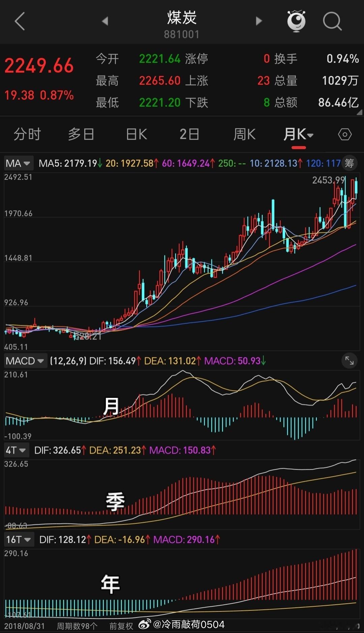Open search with magnifier icon

(x=332, y=21)
